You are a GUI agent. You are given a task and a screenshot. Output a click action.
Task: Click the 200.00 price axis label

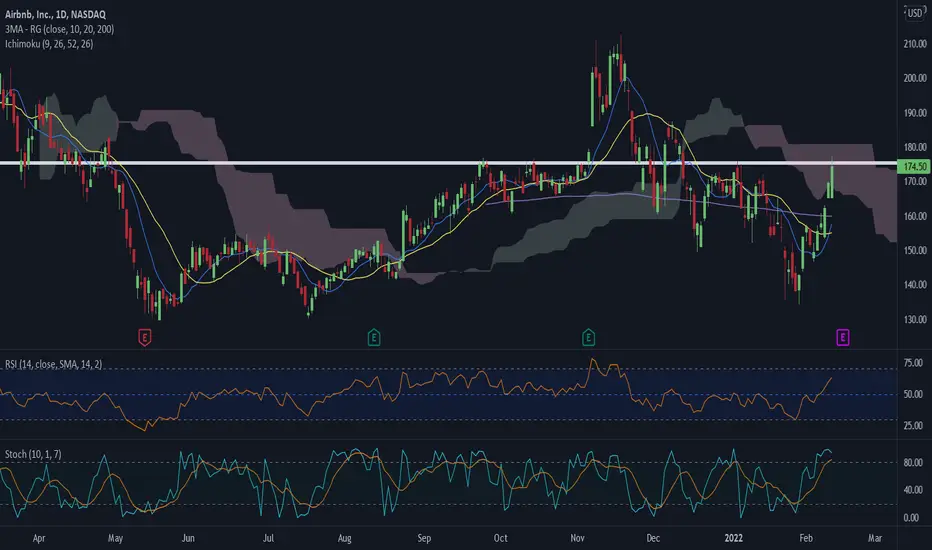pos(915,78)
